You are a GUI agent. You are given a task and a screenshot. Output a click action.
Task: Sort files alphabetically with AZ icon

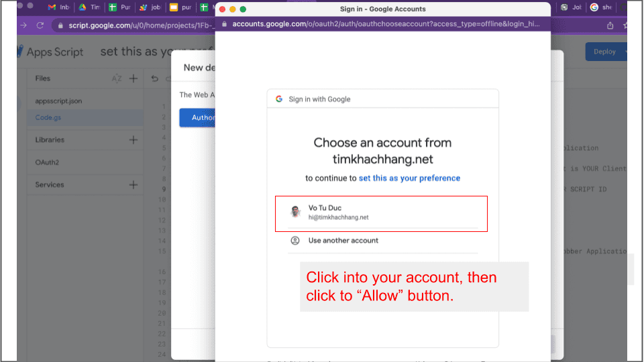click(117, 78)
